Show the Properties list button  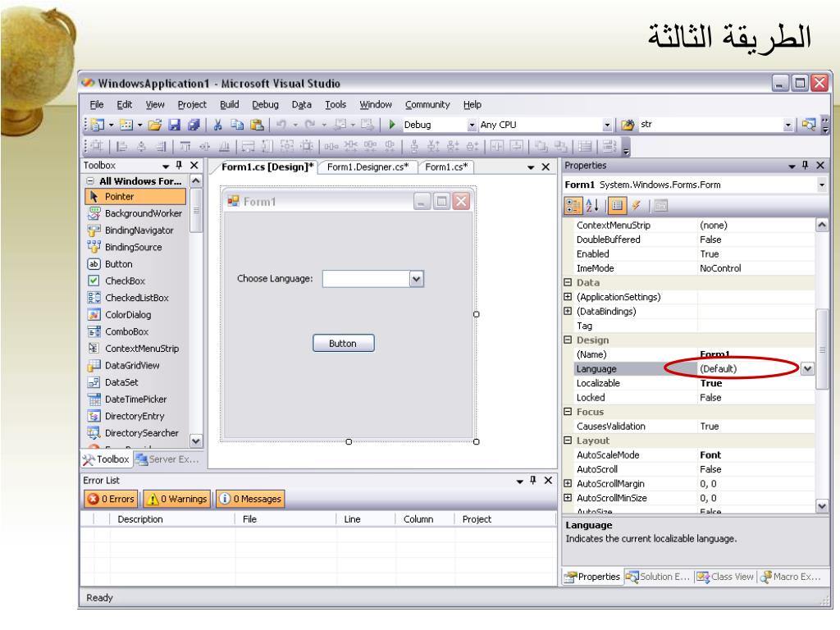(x=617, y=206)
